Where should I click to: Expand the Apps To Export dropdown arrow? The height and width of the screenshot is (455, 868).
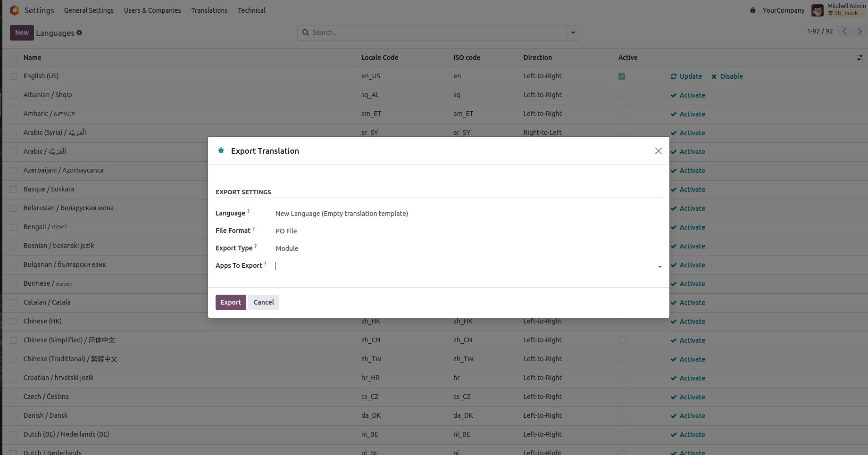click(x=659, y=266)
